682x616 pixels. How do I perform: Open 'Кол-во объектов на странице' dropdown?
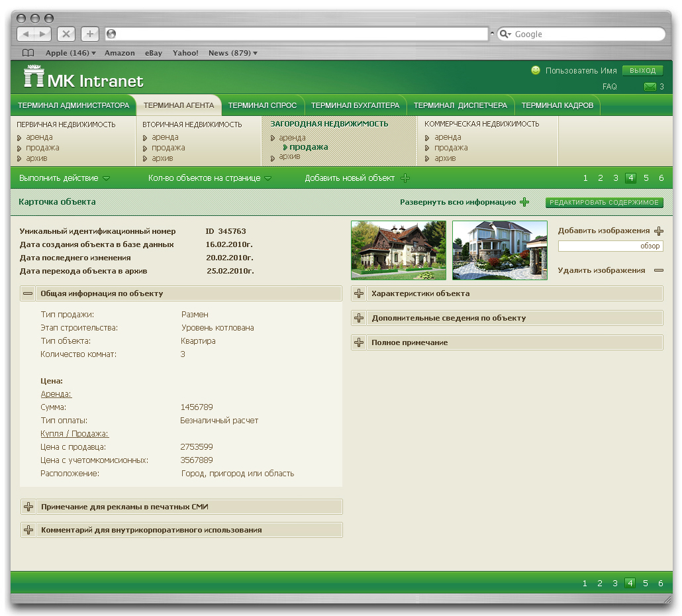(x=209, y=178)
